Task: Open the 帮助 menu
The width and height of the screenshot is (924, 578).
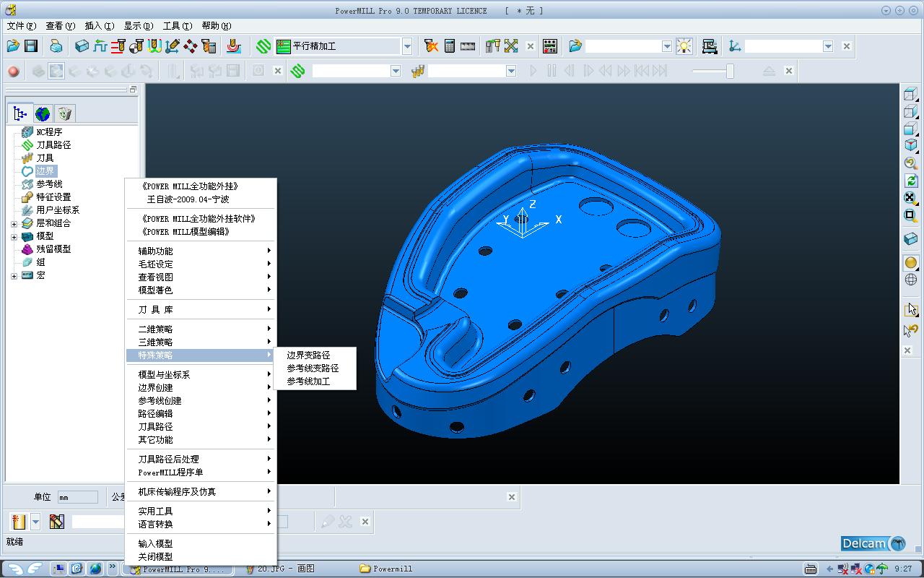Action: [216, 25]
